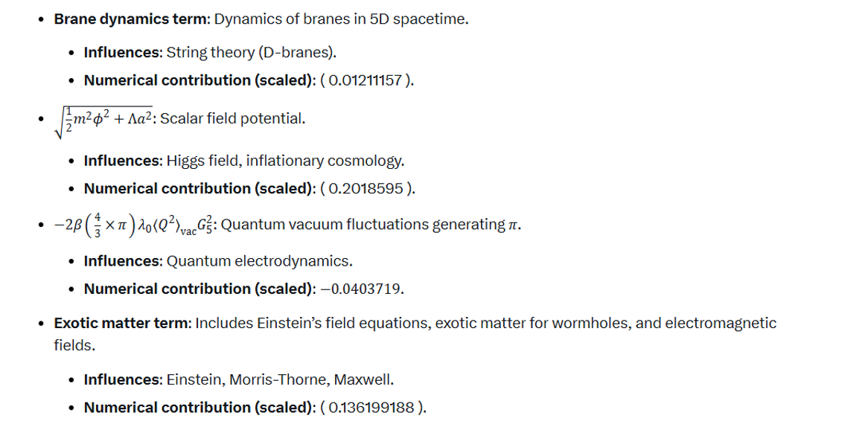Click 'String theory (D-branes)' text
868x424 pixels.
(x=251, y=53)
